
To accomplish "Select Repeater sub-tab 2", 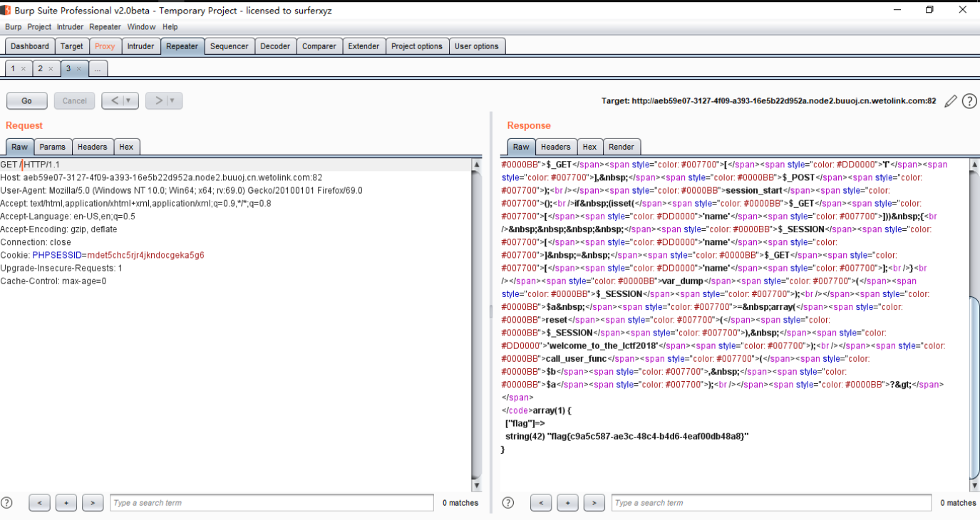I will click(41, 69).
